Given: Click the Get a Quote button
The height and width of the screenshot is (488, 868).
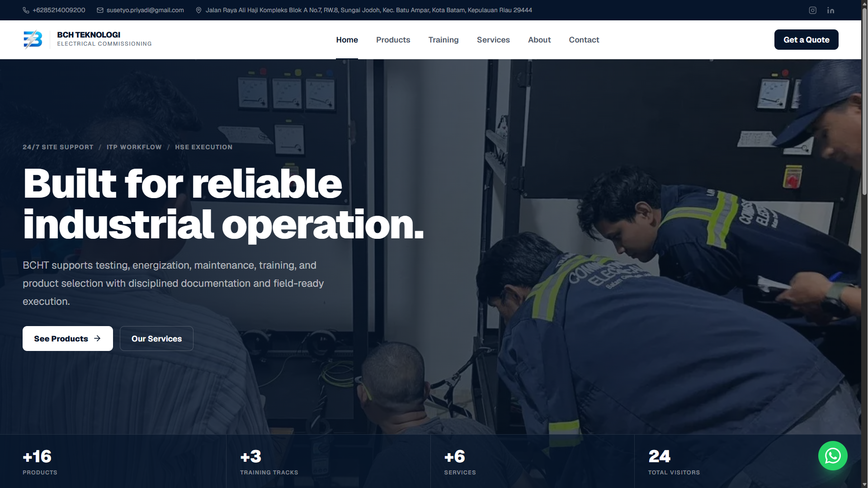Looking at the screenshot, I should [806, 39].
